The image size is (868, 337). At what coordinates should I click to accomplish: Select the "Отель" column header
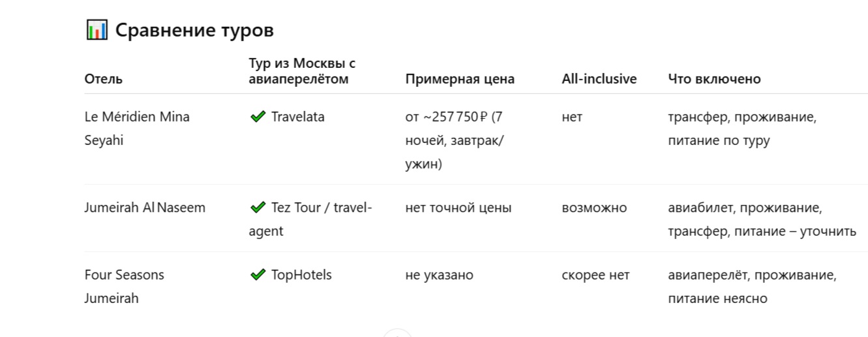click(x=104, y=79)
